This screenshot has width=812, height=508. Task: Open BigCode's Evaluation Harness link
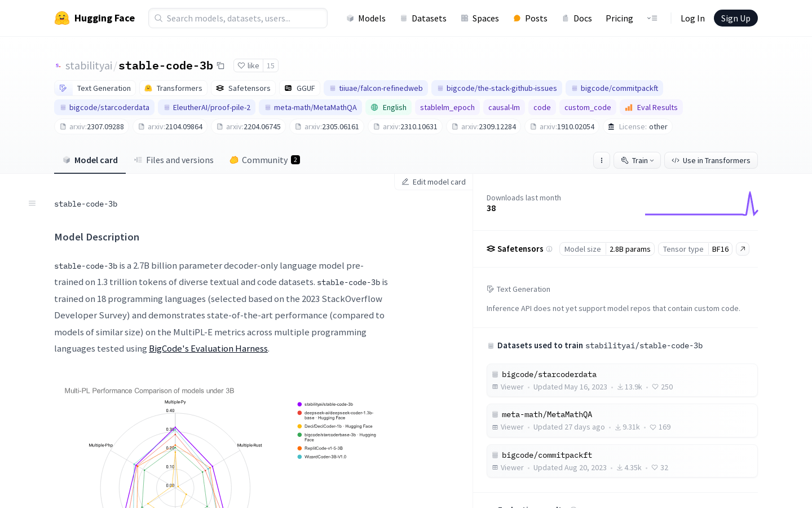click(208, 348)
